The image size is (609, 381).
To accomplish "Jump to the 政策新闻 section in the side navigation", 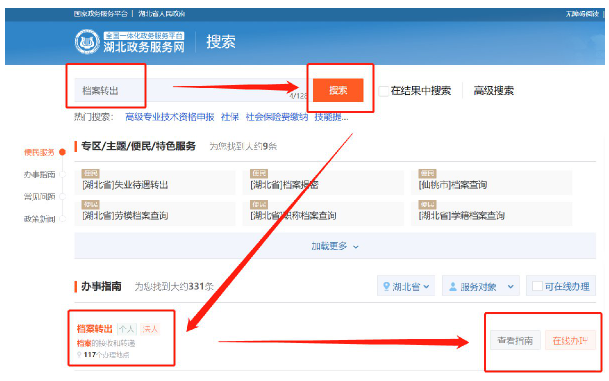I will (x=39, y=219).
